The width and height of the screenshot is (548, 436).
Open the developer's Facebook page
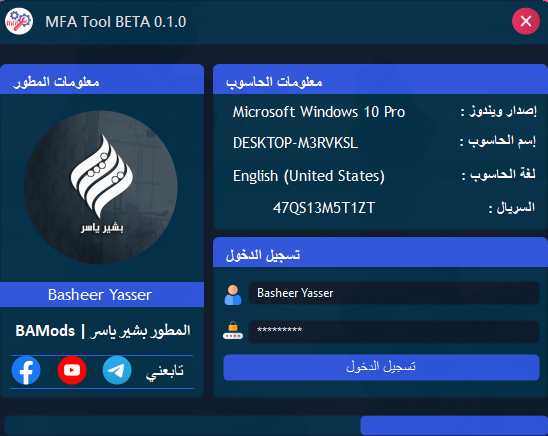point(26,370)
